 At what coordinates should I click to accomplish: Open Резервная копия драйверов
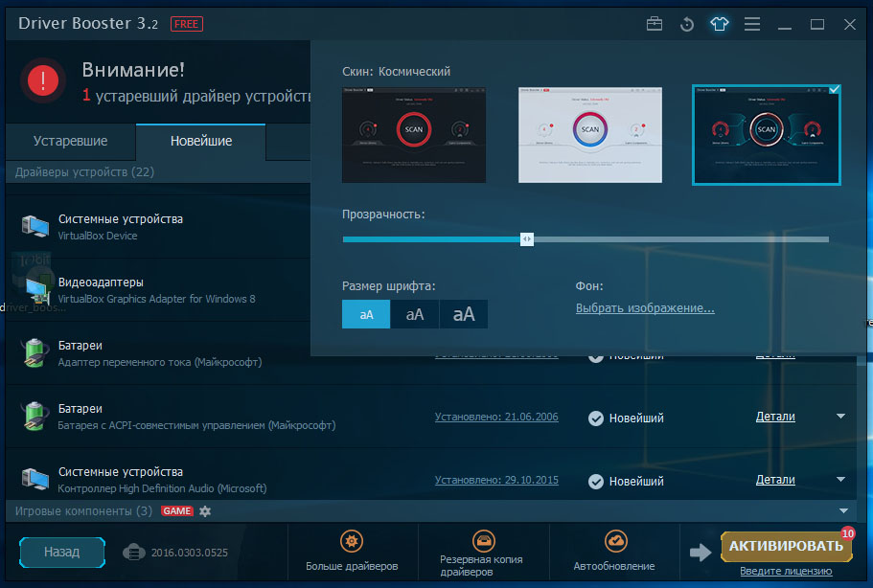(482, 554)
